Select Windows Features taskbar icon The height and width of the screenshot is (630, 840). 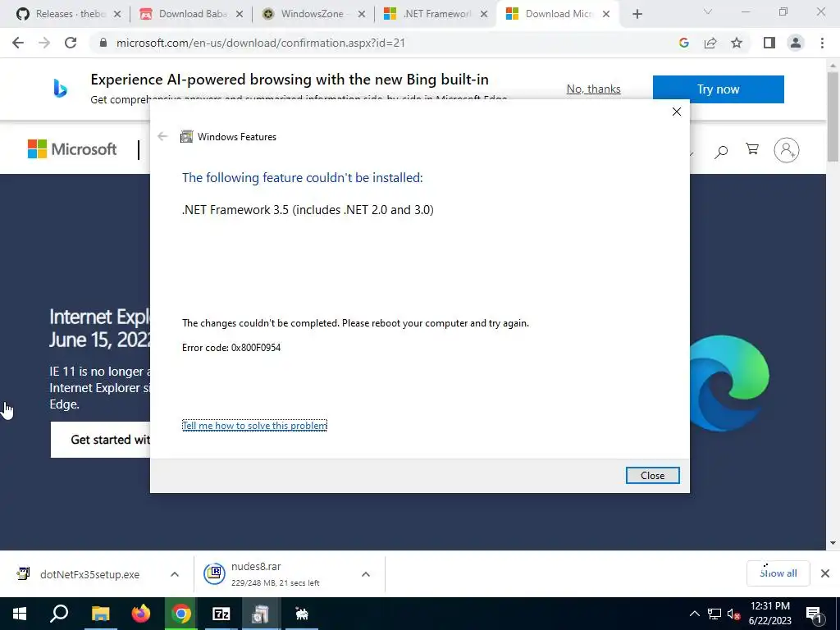(x=261, y=614)
